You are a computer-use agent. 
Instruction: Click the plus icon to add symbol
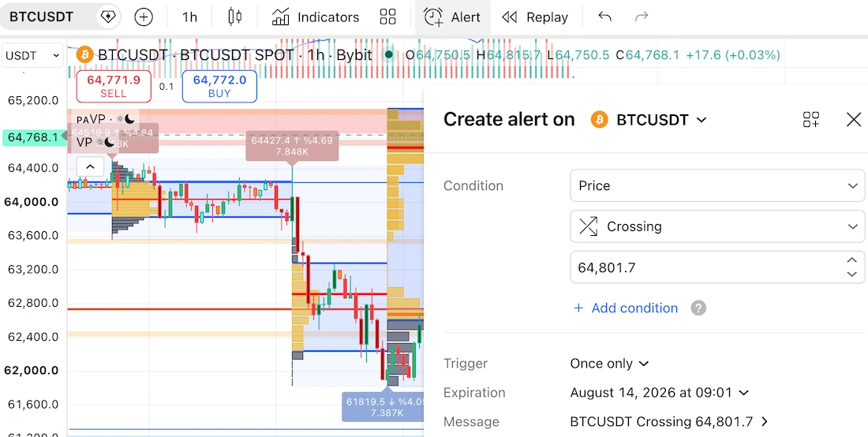coord(144,17)
